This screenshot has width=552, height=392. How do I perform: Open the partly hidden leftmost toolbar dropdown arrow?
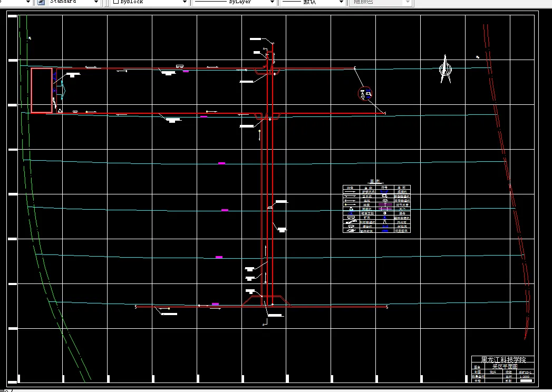tap(28, 2)
